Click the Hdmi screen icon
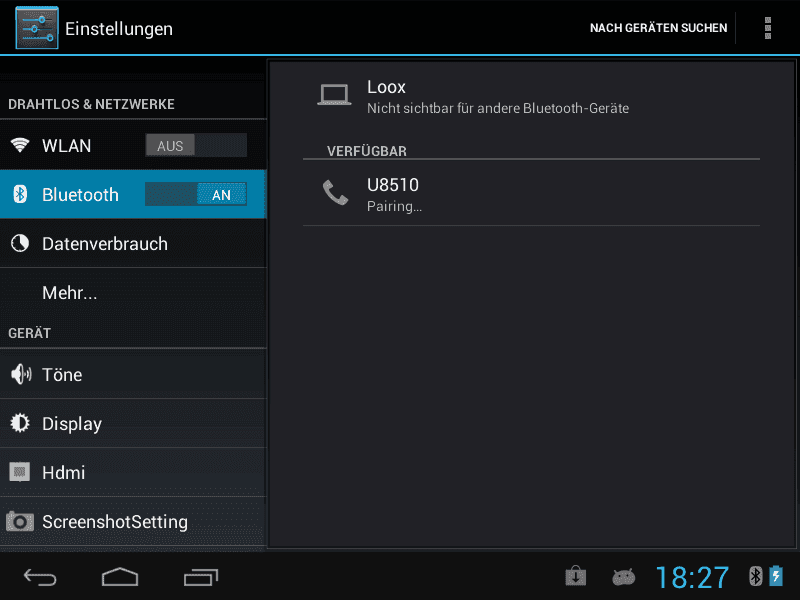This screenshot has width=800, height=600. 20,472
